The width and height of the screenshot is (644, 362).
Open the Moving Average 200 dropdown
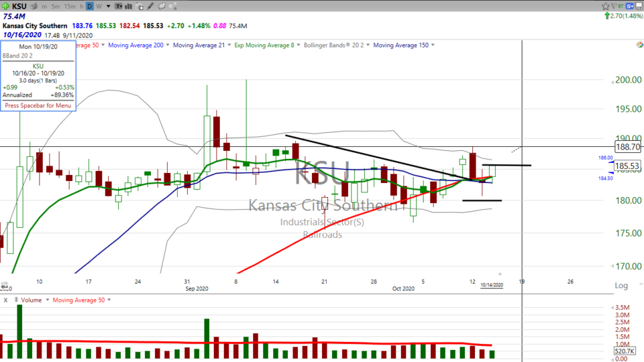[168, 45]
